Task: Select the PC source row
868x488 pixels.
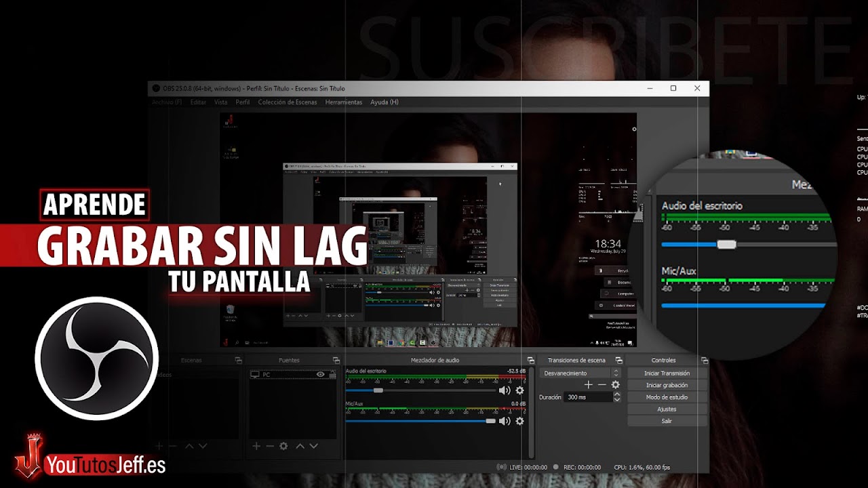Action: pyautogui.click(x=292, y=374)
